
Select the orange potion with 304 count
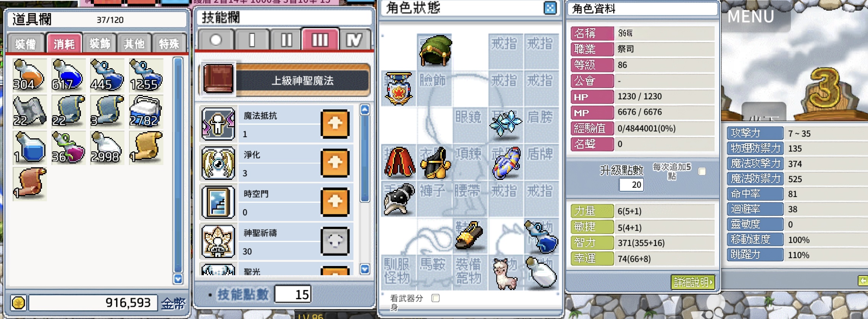[x=29, y=75]
